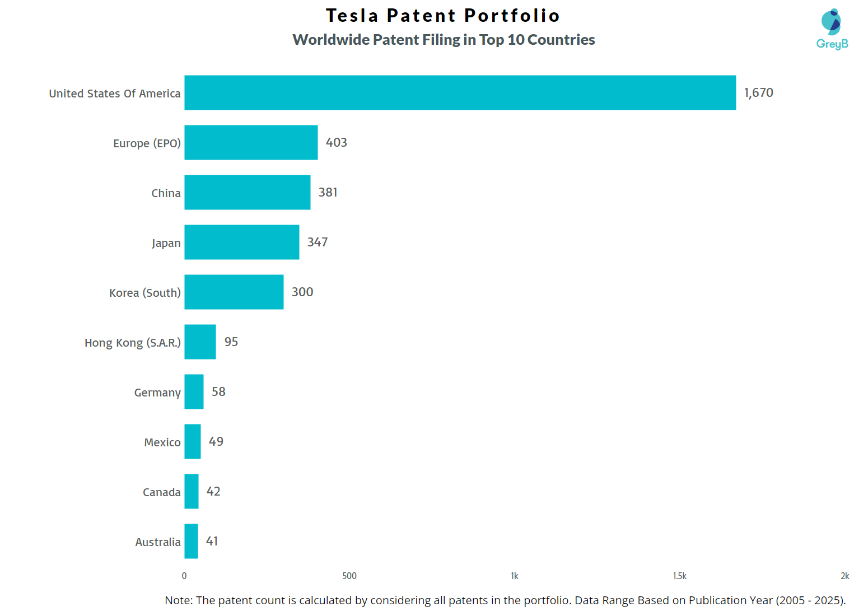Click the United States Of America axis label

point(115,94)
